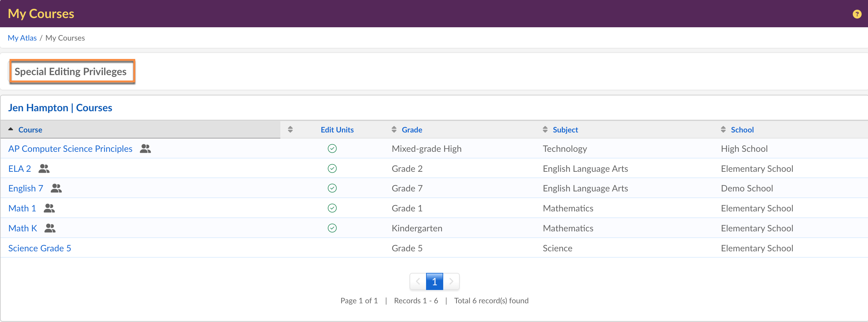Go to My Atlas breadcrumb link
Screen dimensions: 868x322
pos(22,38)
